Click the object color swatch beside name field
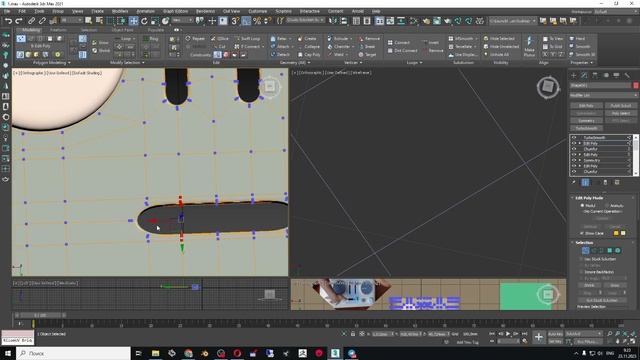Screen dimensions: 640x360 pos(635,85)
